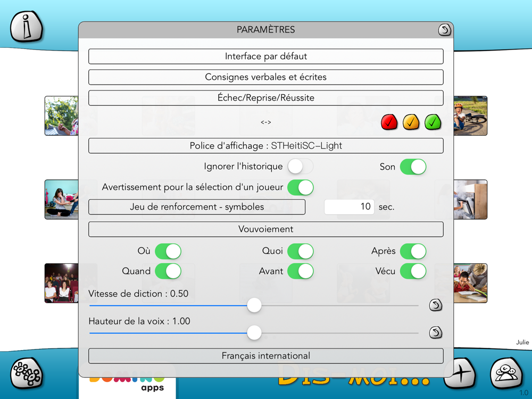Screen dimensions: 532x399
Task: Toggle Ignorer l'historique switch
Action: coord(300,167)
